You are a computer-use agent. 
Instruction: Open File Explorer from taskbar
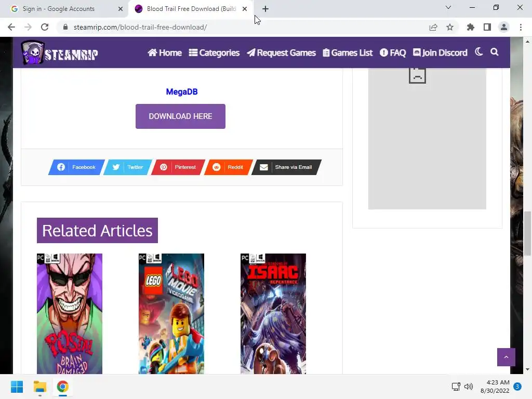pyautogui.click(x=39, y=387)
